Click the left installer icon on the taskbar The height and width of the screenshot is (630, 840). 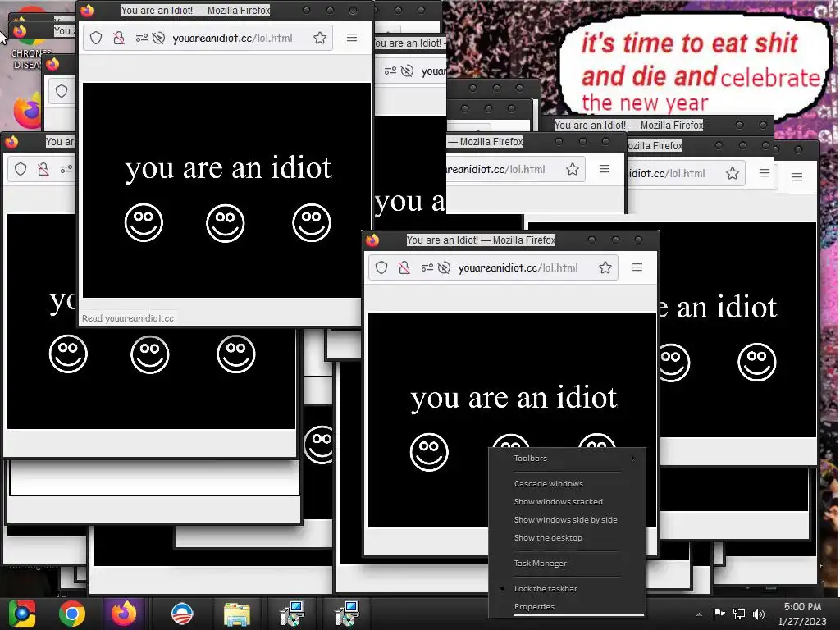(x=293, y=614)
